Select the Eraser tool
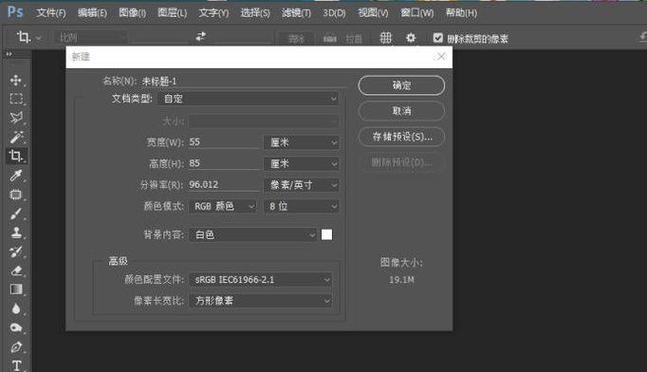This screenshot has width=647, height=372. coord(16,271)
